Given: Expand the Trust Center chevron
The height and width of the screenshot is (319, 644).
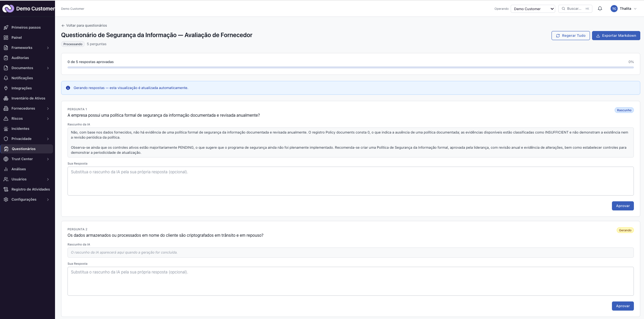Looking at the screenshot, I should pos(48,159).
